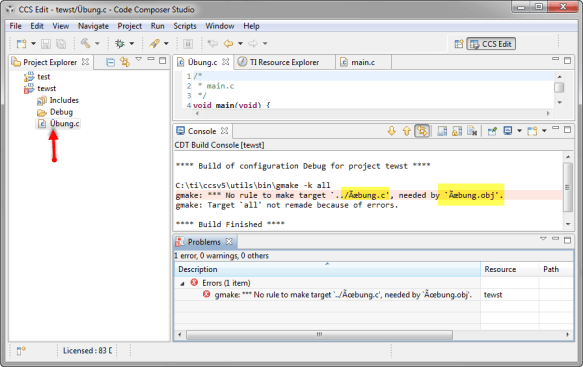Sort by the Resource column header

509,269
